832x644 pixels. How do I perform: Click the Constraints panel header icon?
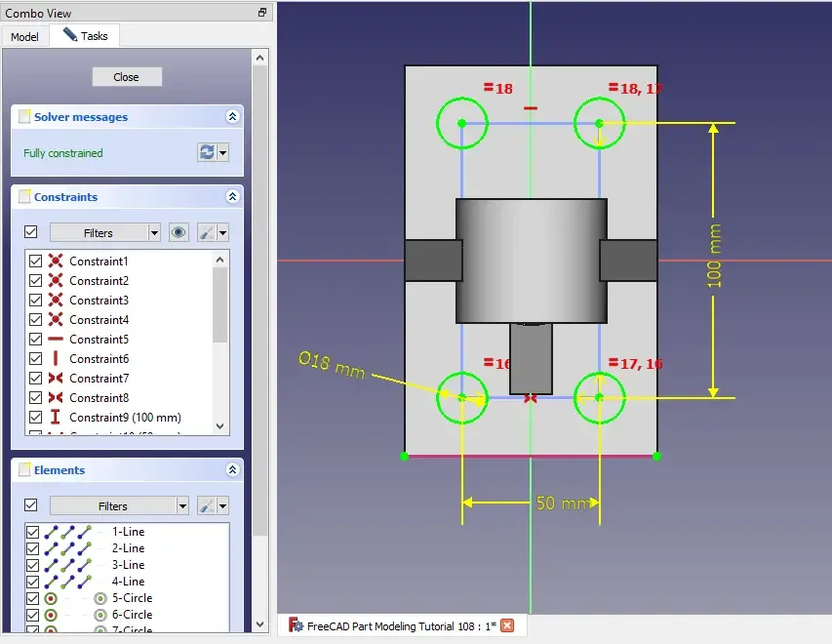coord(24,197)
